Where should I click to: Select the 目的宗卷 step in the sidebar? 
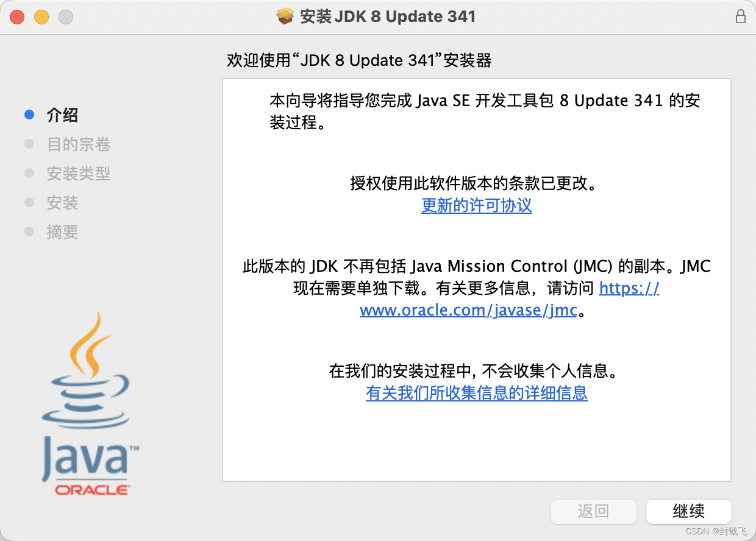tap(79, 144)
